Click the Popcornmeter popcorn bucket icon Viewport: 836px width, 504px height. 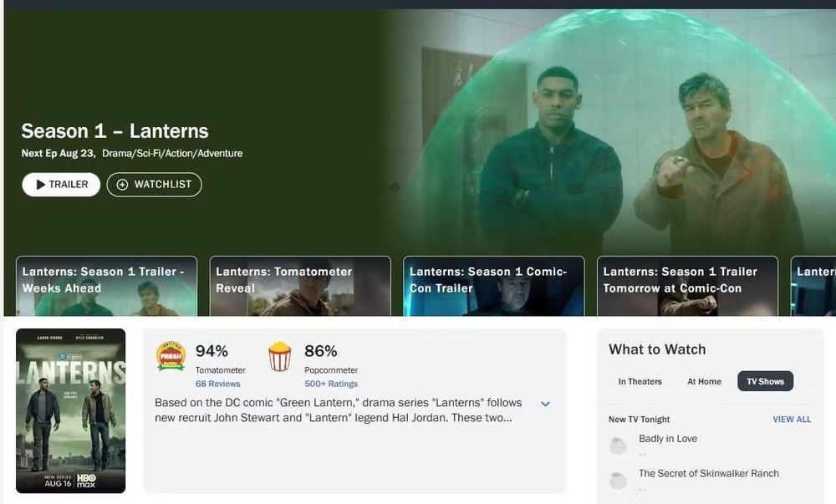pos(279,356)
